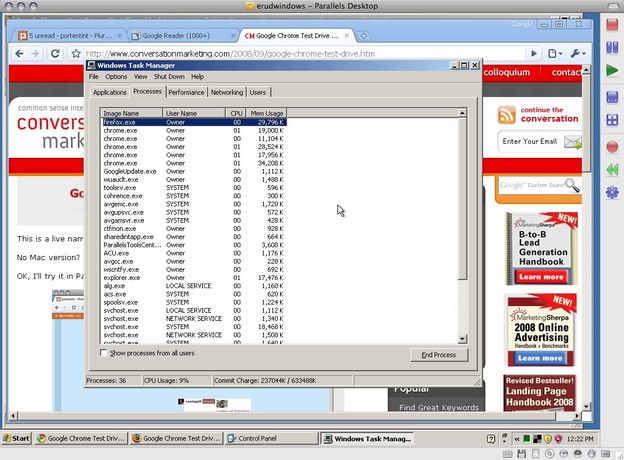Click the CD disc icon in Parallels status bar
624x460 pixels.
coord(550,454)
